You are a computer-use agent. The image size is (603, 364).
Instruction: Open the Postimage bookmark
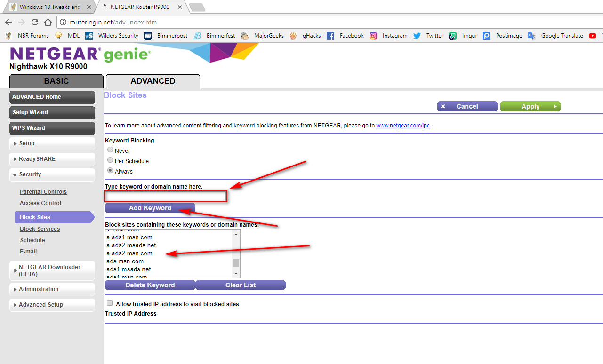tap(503, 36)
